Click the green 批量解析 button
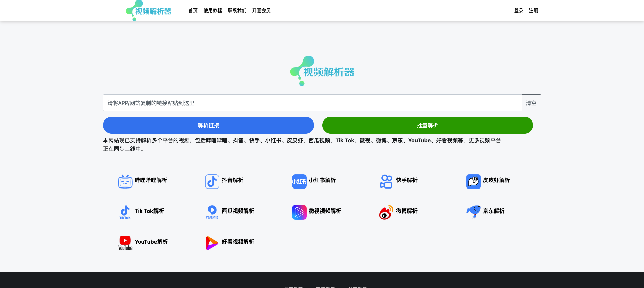This screenshot has width=644, height=288. [x=428, y=125]
